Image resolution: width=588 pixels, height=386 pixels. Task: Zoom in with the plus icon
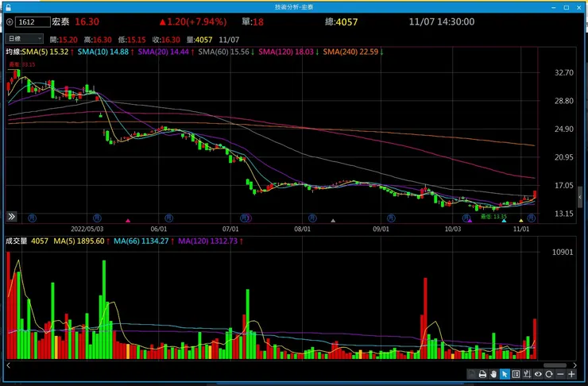[571, 374]
